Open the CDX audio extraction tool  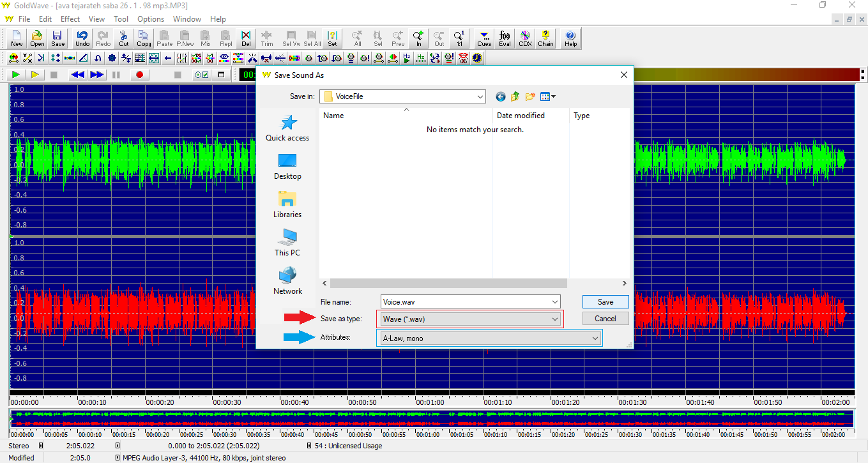click(525, 38)
